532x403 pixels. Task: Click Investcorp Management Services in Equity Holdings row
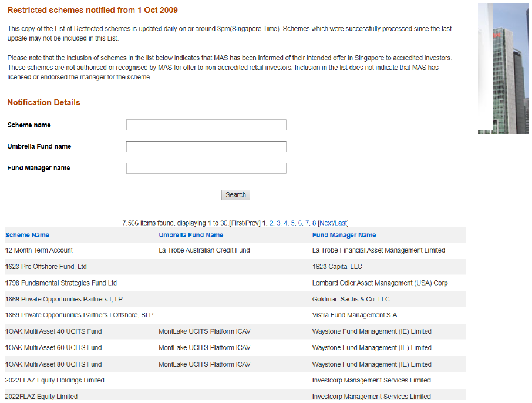click(372, 380)
